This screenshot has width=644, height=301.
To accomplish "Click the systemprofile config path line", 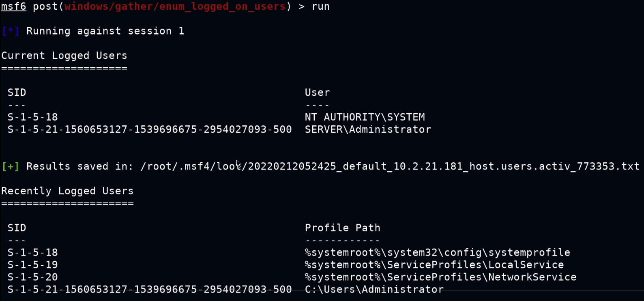I will point(438,253).
